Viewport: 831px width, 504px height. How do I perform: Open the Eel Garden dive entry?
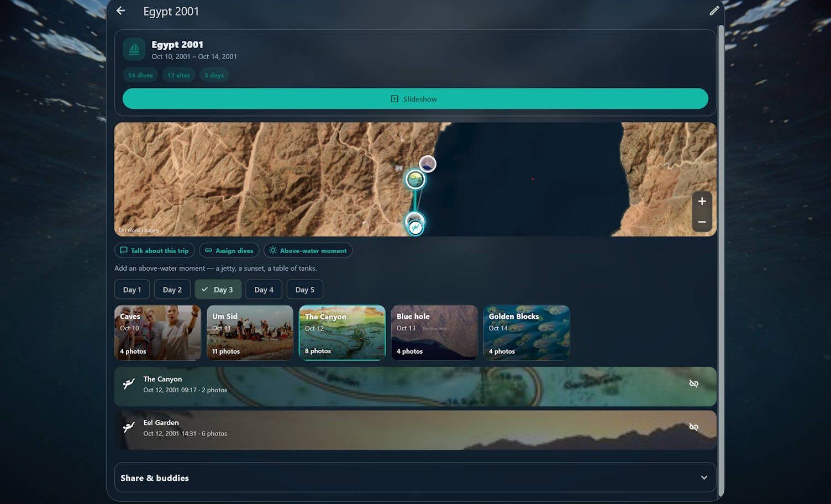coord(415,430)
